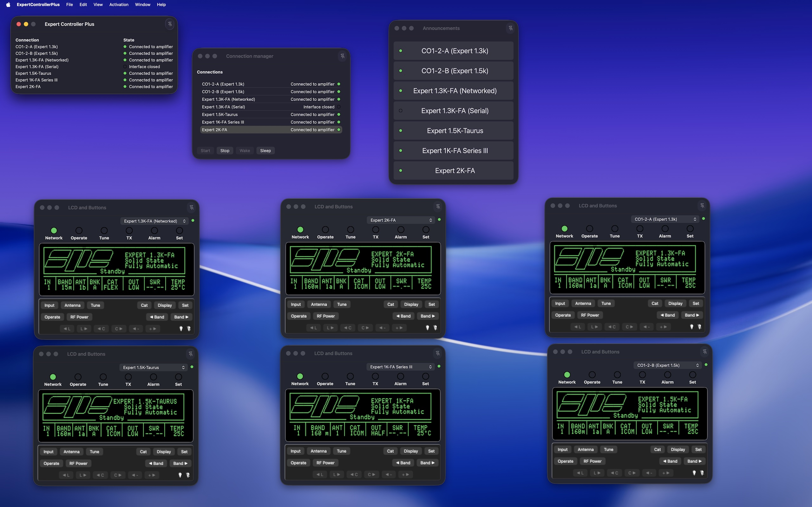Toggle CO1-2-A (Expert 1.3k) announcement row

(x=453, y=51)
